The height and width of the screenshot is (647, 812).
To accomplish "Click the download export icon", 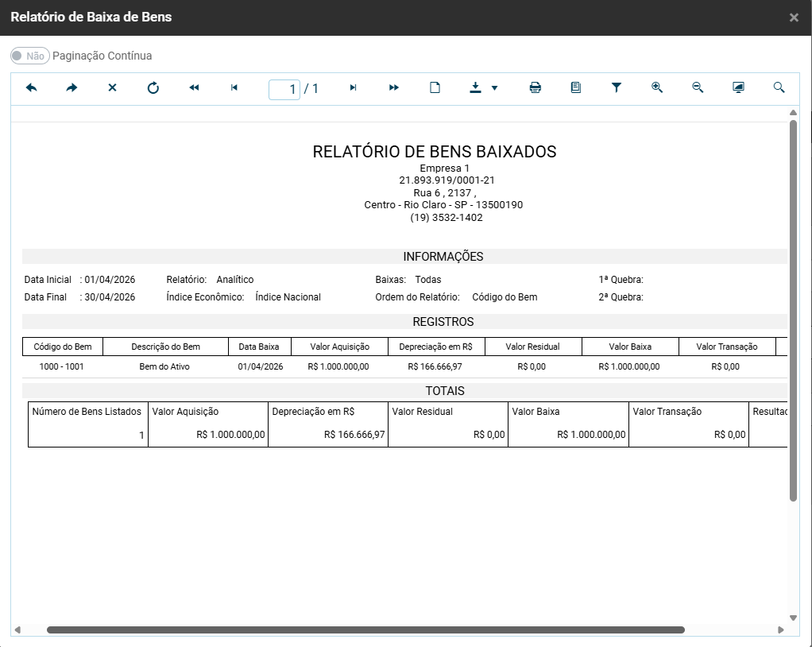I will click(x=475, y=88).
